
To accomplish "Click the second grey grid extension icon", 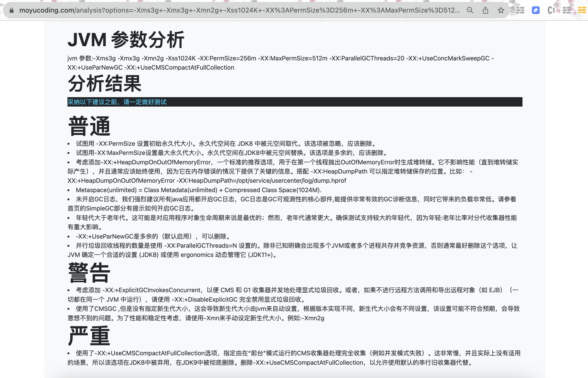I will pyautogui.click(x=566, y=10).
